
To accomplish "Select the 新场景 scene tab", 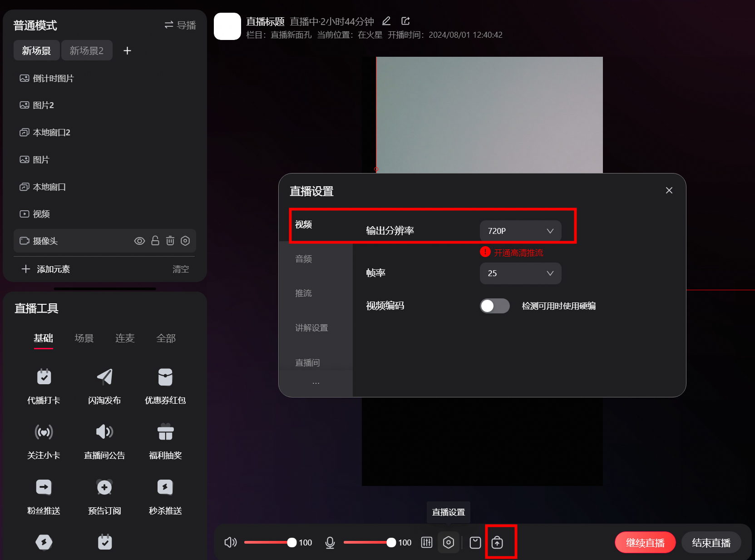I will pyautogui.click(x=36, y=50).
